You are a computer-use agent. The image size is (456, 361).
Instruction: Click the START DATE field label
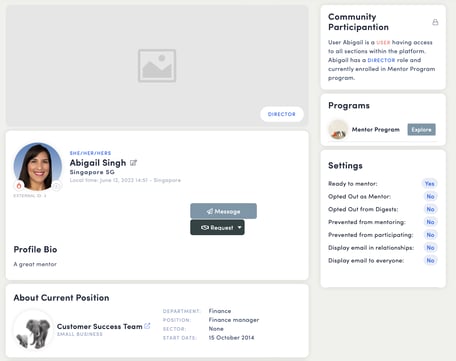point(180,338)
